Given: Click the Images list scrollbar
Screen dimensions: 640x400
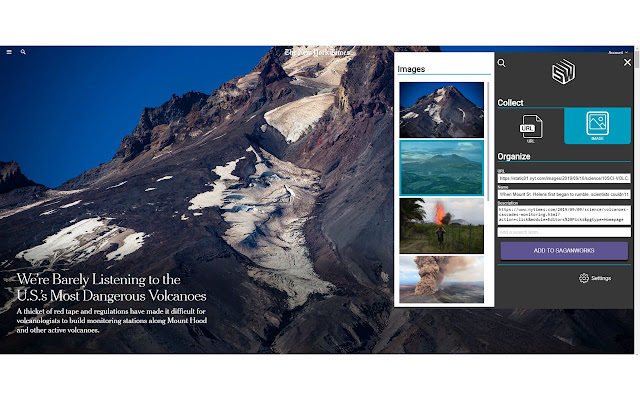Looking at the screenshot, I should pyautogui.click(x=488, y=141).
